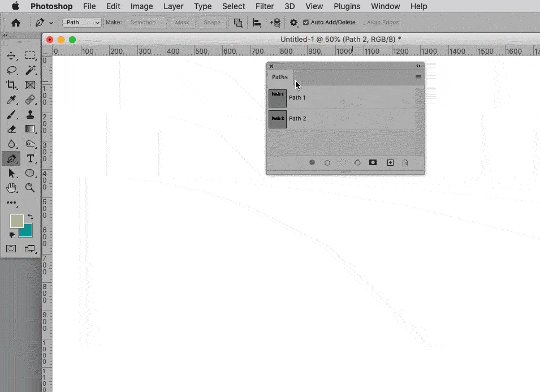Select the Healing Brush tool

pyautogui.click(x=30, y=100)
